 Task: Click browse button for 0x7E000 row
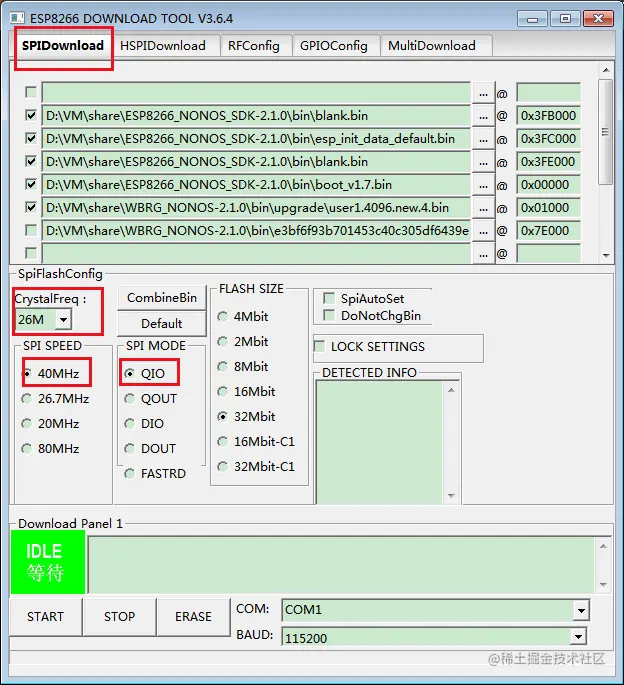coord(483,232)
